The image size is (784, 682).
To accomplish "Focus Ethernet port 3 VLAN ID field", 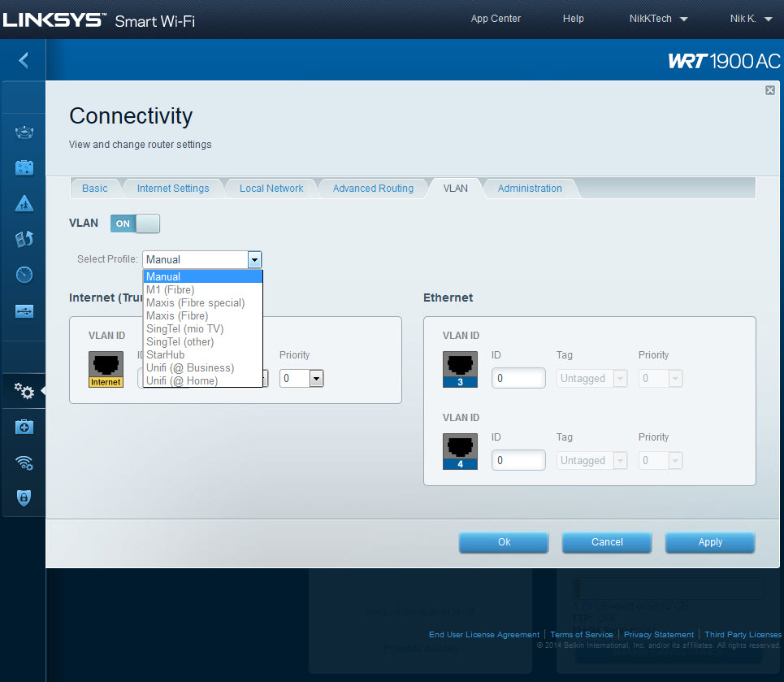I will click(518, 378).
